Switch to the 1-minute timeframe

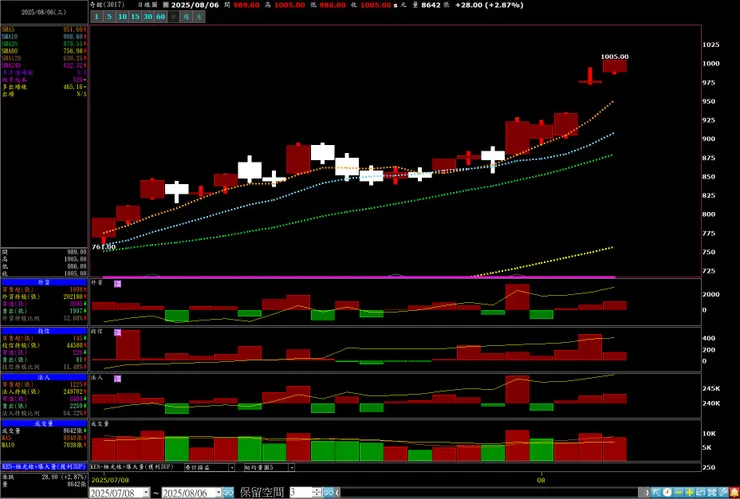point(96,17)
